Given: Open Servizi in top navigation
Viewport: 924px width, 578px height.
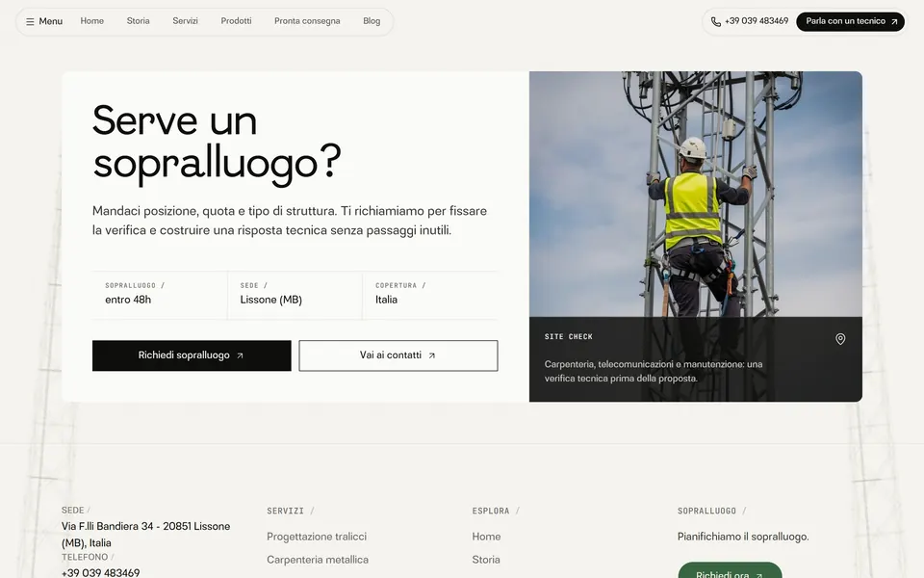Looking at the screenshot, I should point(185,21).
